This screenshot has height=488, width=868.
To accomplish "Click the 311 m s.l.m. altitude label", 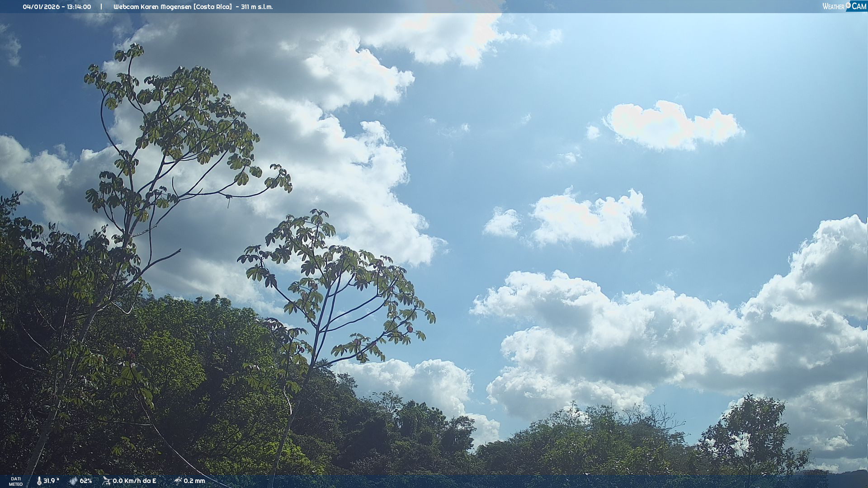I will (x=257, y=7).
